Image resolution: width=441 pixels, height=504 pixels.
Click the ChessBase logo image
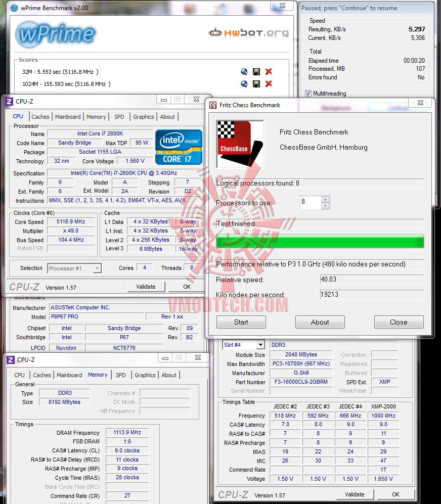point(240,144)
